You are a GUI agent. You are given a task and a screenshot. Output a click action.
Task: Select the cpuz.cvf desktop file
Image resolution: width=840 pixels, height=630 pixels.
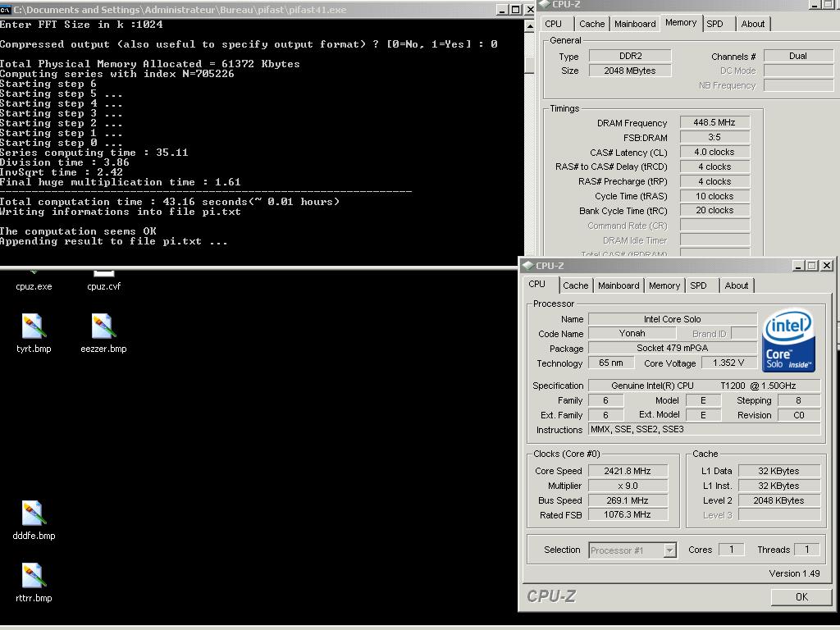(103, 282)
